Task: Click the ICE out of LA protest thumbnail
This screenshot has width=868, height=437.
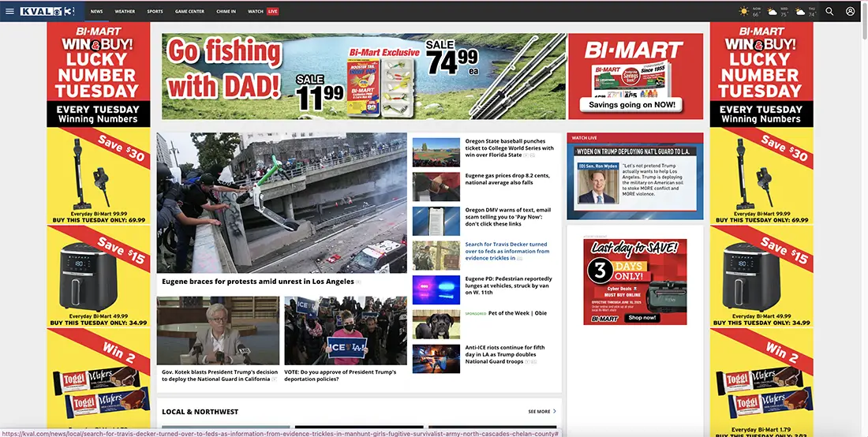Action: (x=346, y=331)
